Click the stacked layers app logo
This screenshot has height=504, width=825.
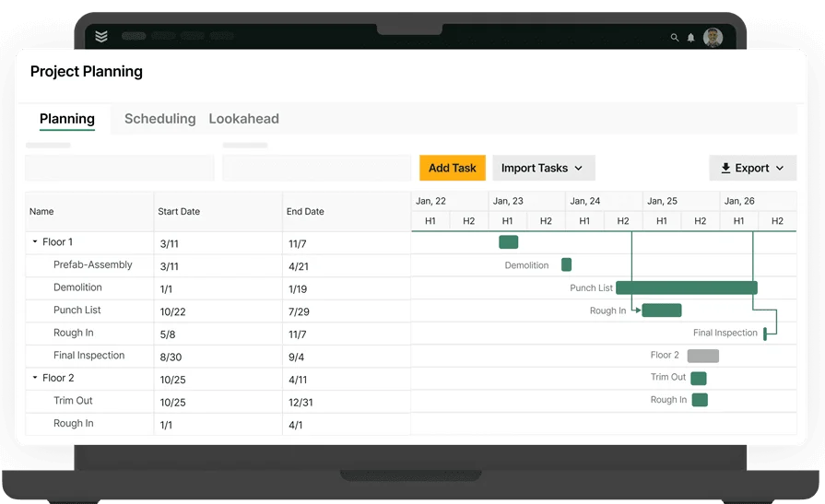click(x=101, y=37)
